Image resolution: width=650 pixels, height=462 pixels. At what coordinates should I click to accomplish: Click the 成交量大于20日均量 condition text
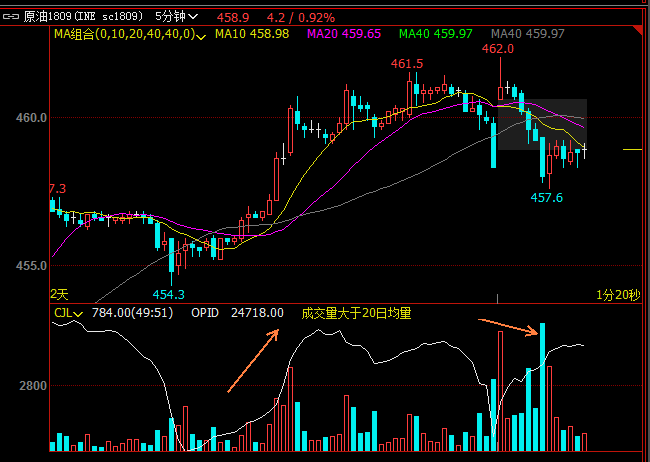coord(356,313)
